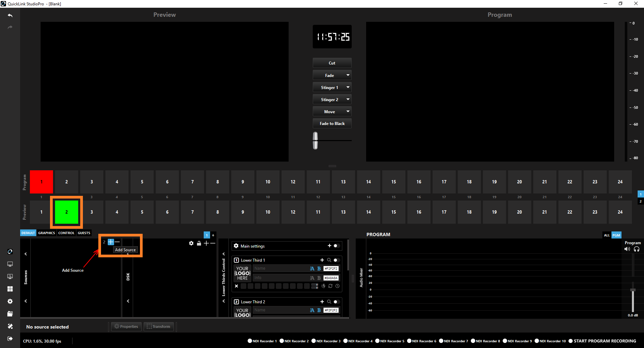
Task: Click search icon on Lower Third 1
Action: (329, 260)
